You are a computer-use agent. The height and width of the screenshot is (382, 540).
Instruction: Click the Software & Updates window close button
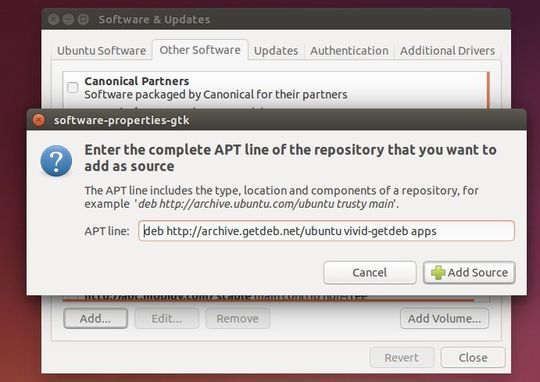click(x=53, y=19)
